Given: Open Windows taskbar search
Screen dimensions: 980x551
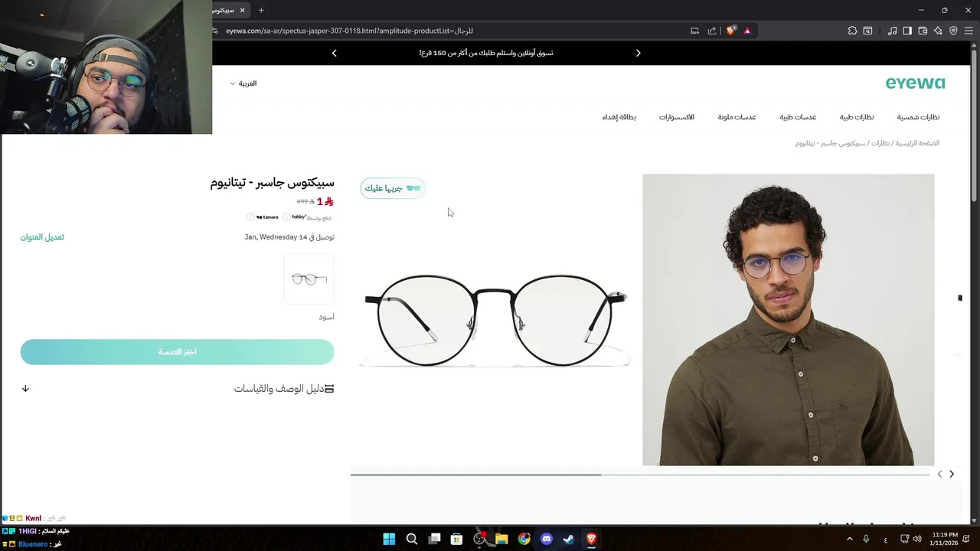Looking at the screenshot, I should tap(411, 539).
